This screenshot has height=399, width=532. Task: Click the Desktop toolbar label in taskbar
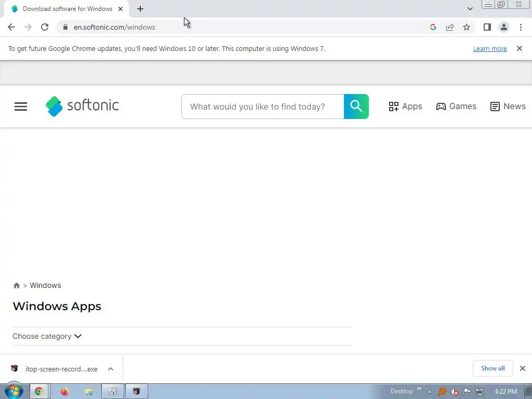pos(402,391)
